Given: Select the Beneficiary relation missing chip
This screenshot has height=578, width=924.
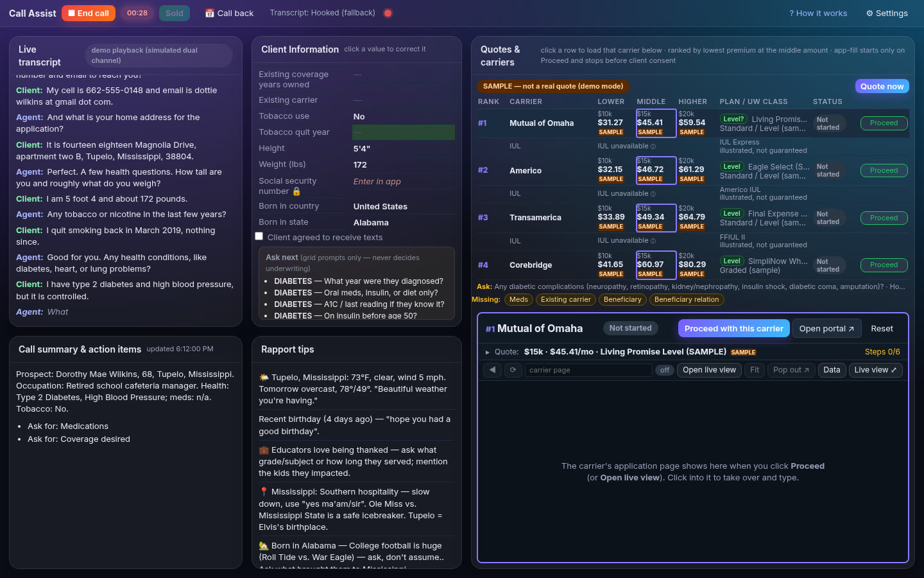Looking at the screenshot, I should pyautogui.click(x=687, y=299).
